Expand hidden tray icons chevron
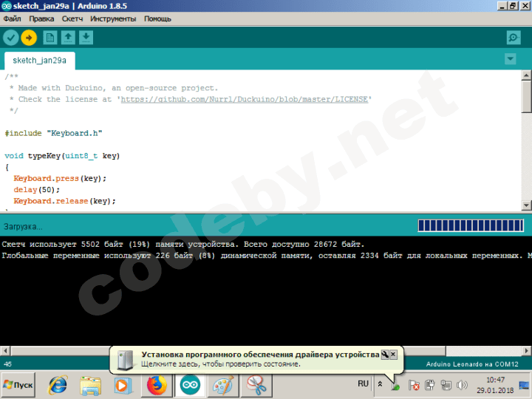Screen dimensions: 532x399 (380, 384)
